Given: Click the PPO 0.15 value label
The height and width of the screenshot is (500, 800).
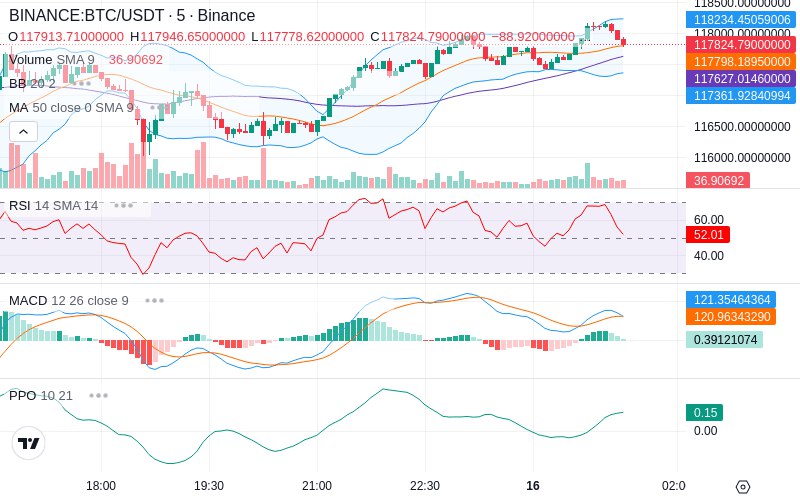Looking at the screenshot, I should coord(705,413).
